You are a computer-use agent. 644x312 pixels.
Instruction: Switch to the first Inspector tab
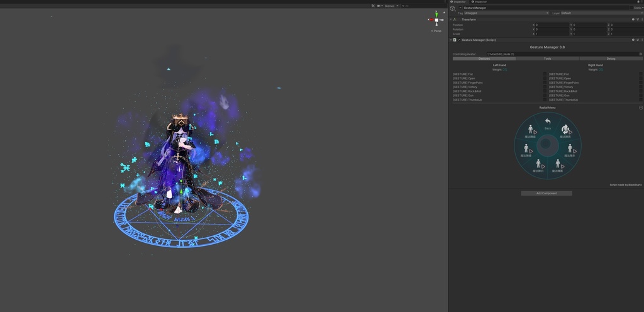point(458,2)
